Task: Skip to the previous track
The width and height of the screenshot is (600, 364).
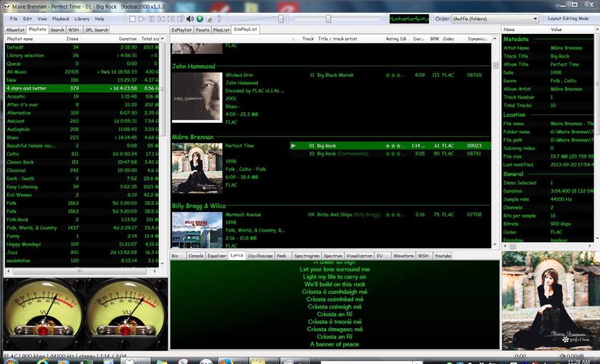Action: coord(161,19)
